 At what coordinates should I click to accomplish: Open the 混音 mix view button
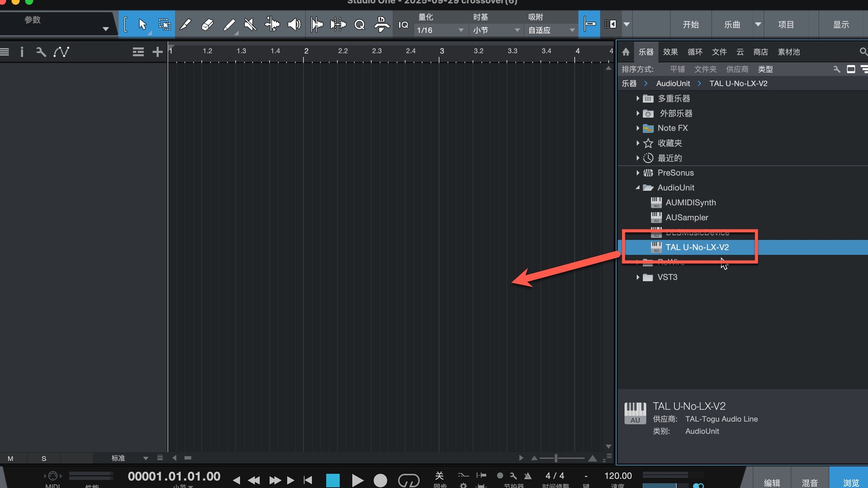click(x=809, y=483)
